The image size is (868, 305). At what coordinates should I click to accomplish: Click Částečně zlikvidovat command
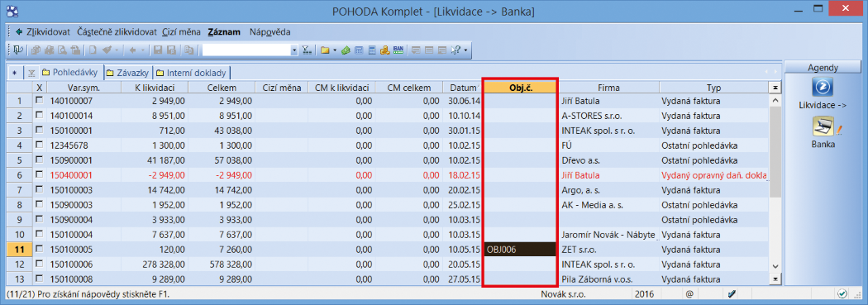pyautogui.click(x=117, y=31)
